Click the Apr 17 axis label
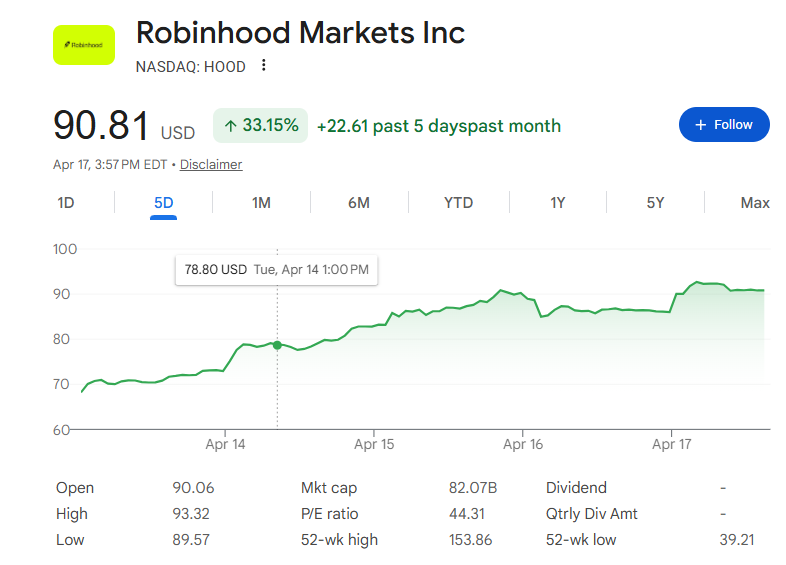The height and width of the screenshot is (565, 786). (671, 444)
